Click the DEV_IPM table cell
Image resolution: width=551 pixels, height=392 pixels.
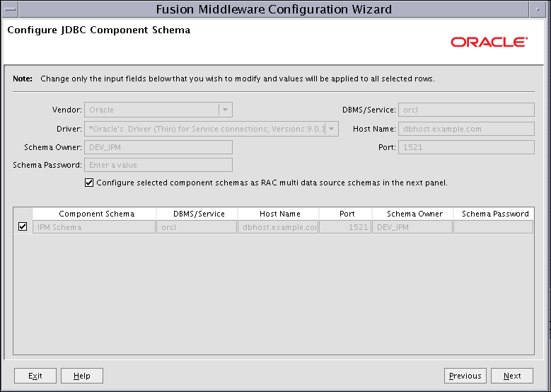click(412, 227)
